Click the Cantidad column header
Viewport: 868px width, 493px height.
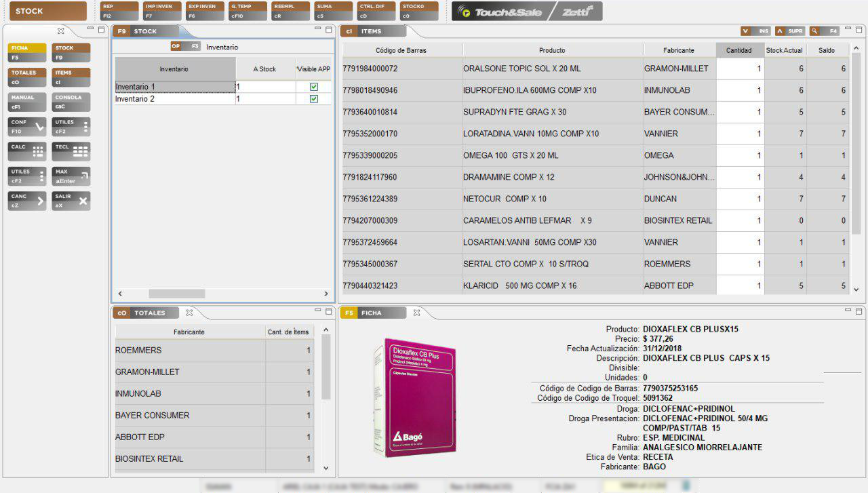tap(740, 50)
